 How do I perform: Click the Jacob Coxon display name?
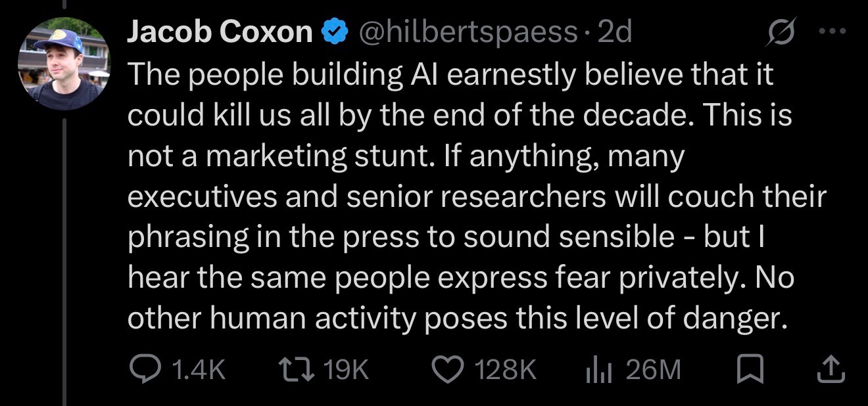[220, 32]
